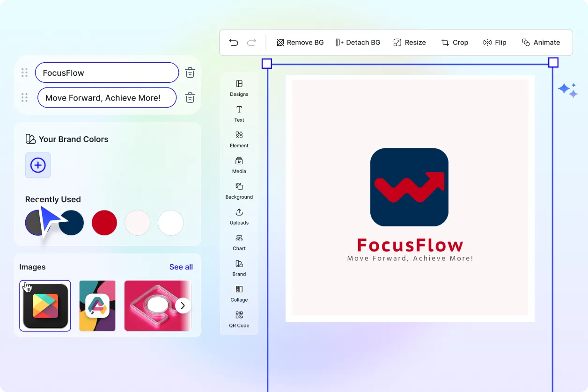The image size is (588, 392).
Task: Click Detach BG in the toolbar
Action: point(358,43)
